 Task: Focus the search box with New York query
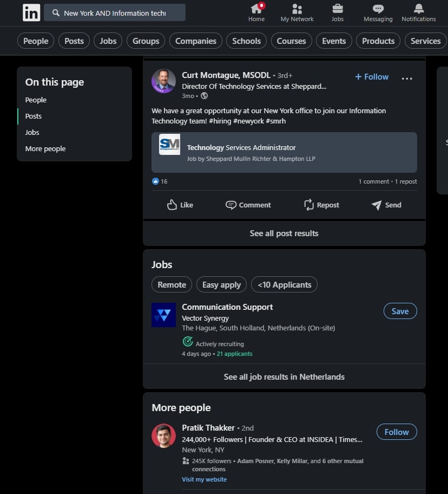[115, 12]
